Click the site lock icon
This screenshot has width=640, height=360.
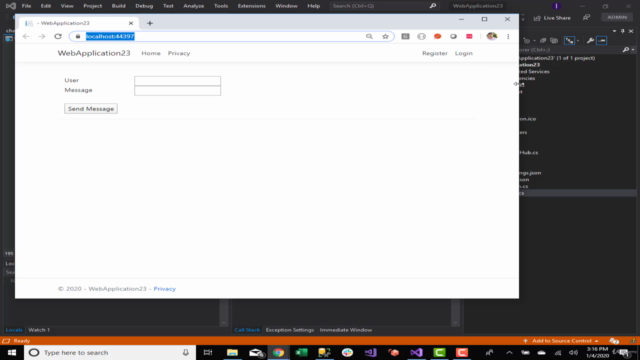pos(78,36)
